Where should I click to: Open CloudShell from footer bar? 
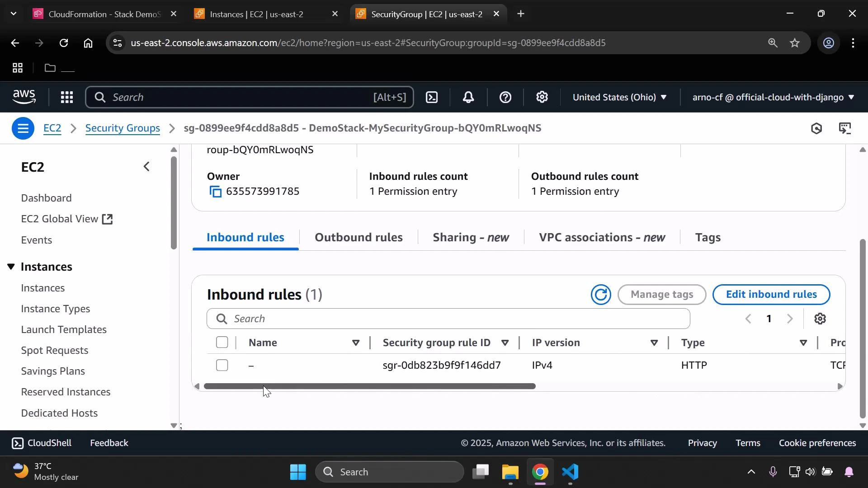pyautogui.click(x=42, y=443)
